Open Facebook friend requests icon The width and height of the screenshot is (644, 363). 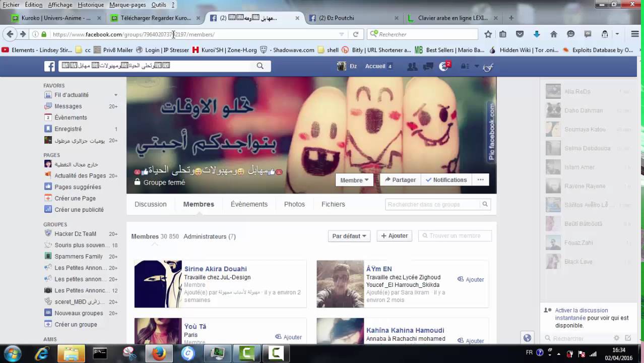412,66
